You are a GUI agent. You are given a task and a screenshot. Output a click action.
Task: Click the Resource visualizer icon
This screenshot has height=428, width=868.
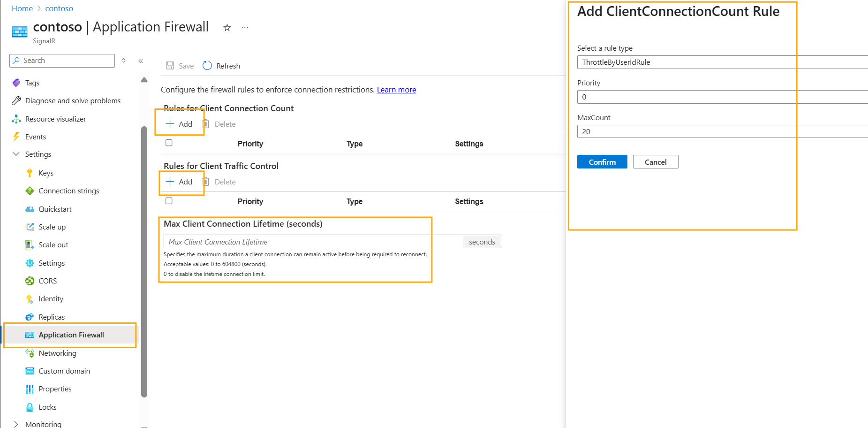(x=16, y=119)
